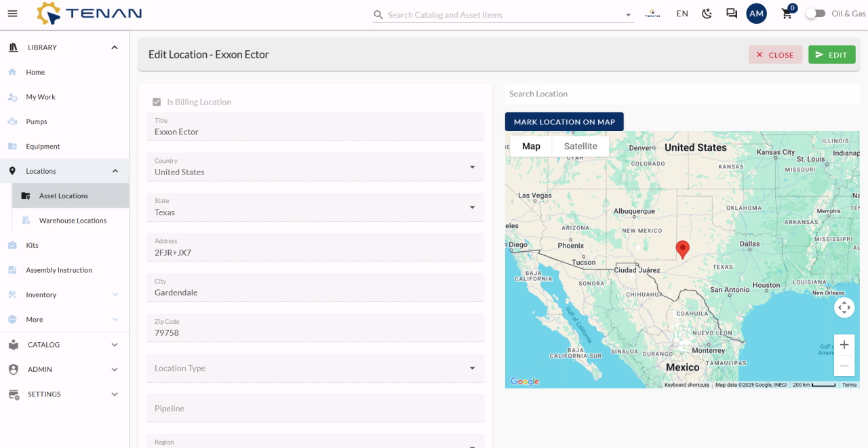This screenshot has height=448, width=868.
Task: Click the green Edit button
Action: [831, 55]
